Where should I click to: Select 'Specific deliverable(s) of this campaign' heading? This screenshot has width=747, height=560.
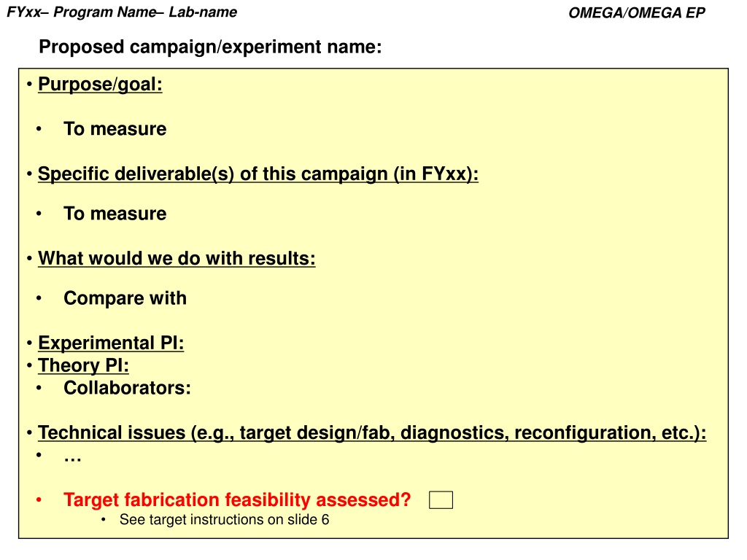coord(258,174)
